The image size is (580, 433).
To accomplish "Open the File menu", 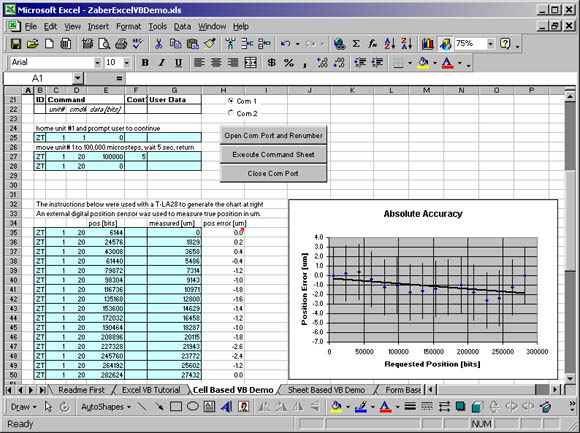I will (31, 27).
